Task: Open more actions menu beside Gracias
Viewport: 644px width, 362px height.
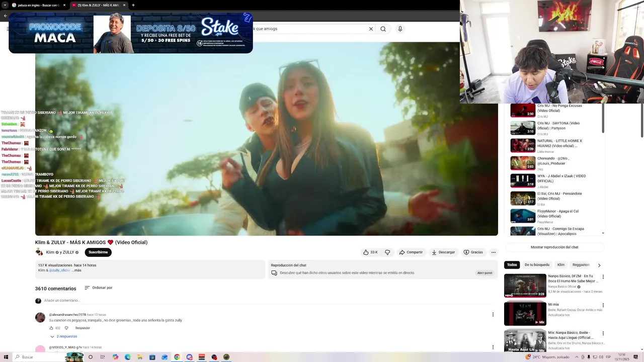Action: [494, 252]
